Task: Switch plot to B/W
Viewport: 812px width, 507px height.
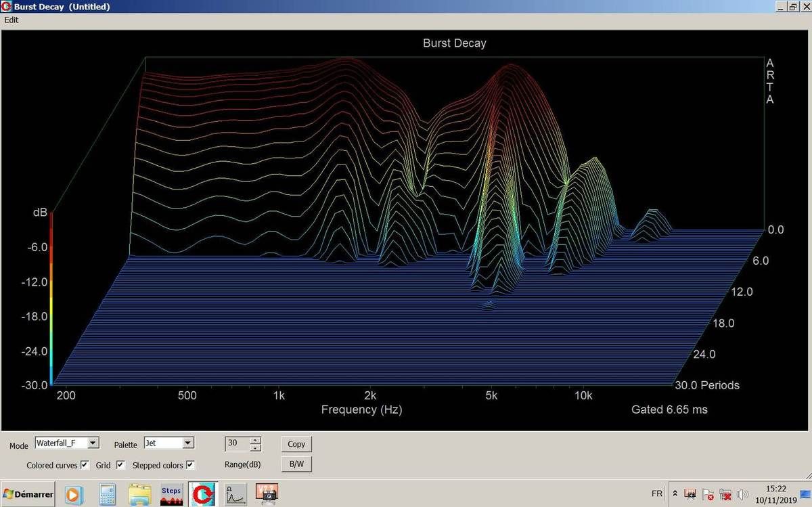Action: pyautogui.click(x=296, y=464)
